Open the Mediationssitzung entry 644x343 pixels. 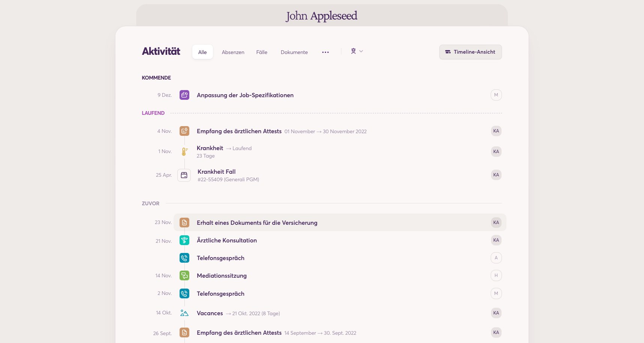point(222,276)
